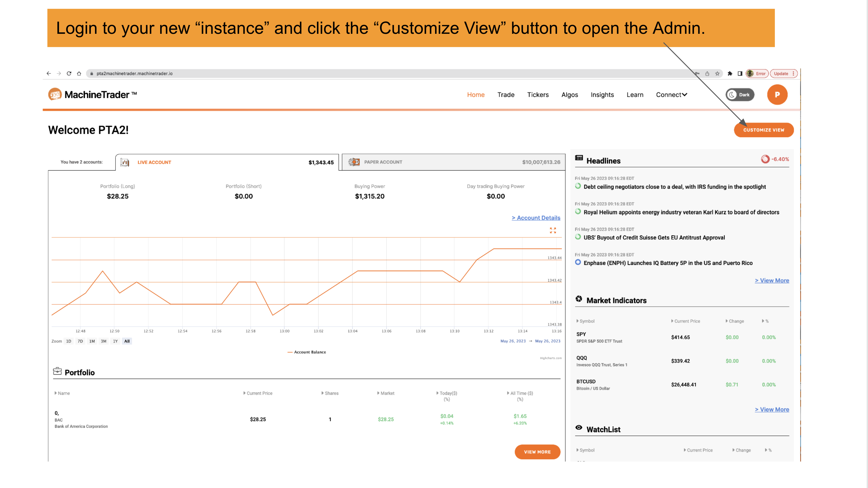
Task: Open the Connect dropdown menu
Action: click(671, 95)
